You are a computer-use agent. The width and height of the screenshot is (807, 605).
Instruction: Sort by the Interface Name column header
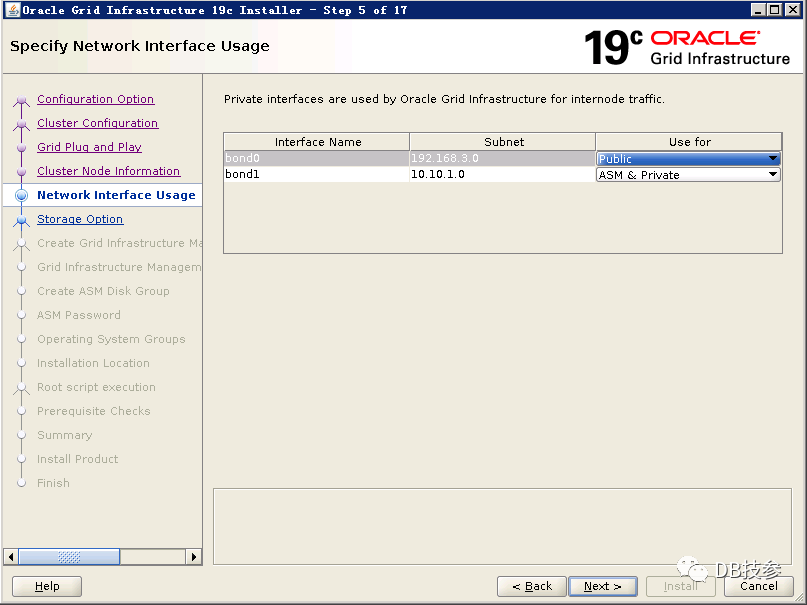click(317, 141)
